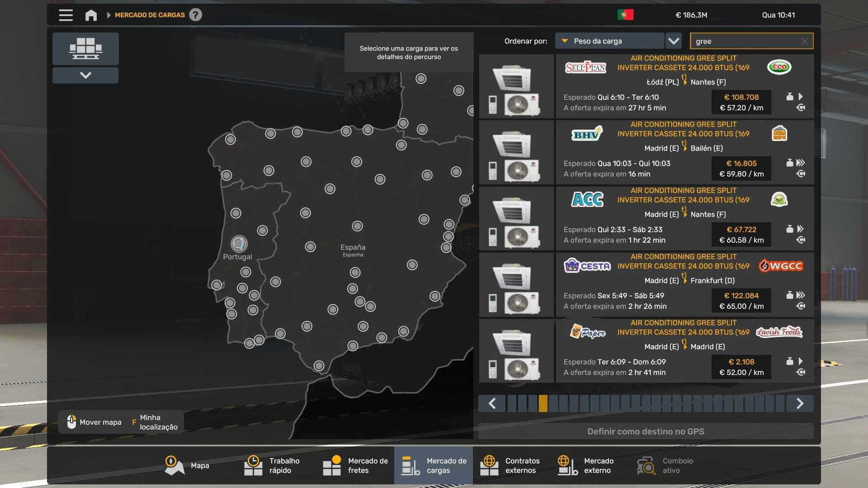Click return-load icon on Madrid-Frankfurt offer
The width and height of the screenshot is (868, 488).
(801, 306)
